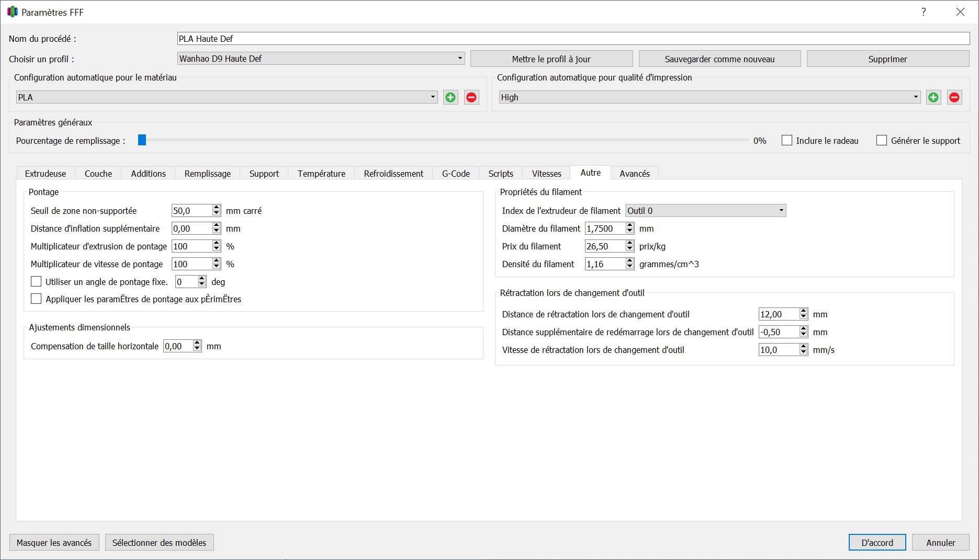Click the Distance supplémentaire de redémarrage field
The width and height of the screenshot is (979, 560).
tap(779, 332)
